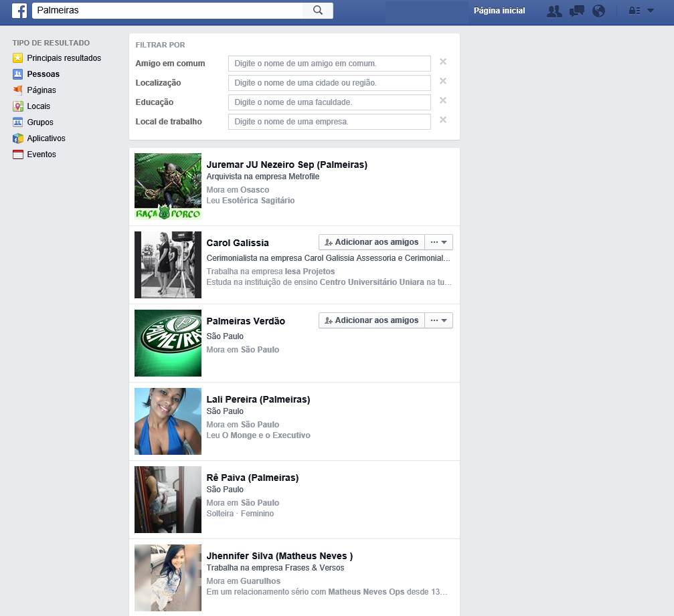Open Jhennifer Silva (Matheus Neves) name link
The height and width of the screenshot is (616, 674).
click(x=279, y=556)
